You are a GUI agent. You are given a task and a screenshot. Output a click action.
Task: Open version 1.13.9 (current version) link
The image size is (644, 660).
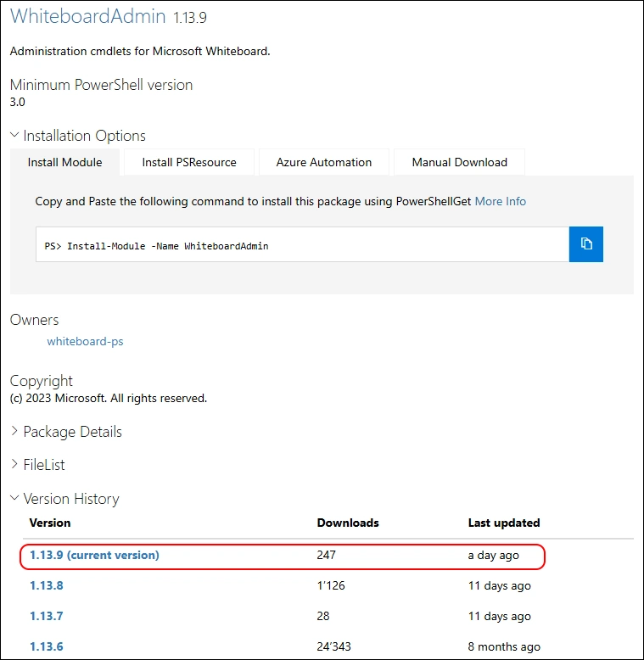94,555
